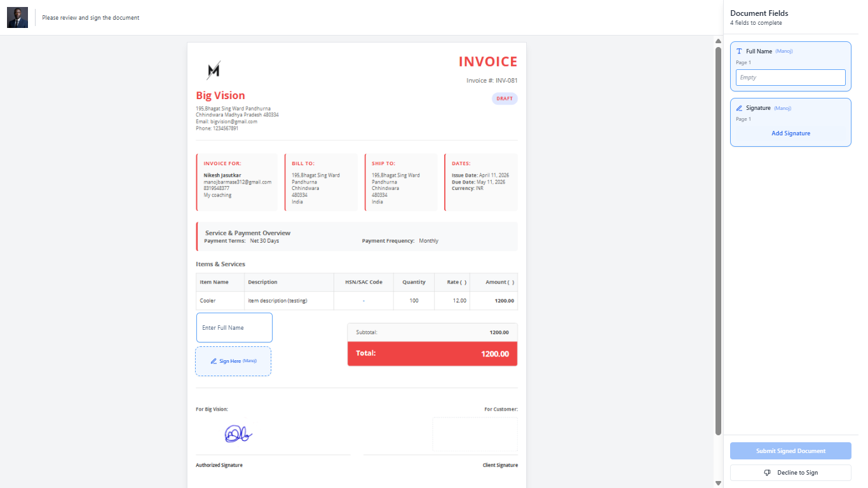This screenshot has height=488, width=868.
Task: Click Payment Frequency Monthly text
Action: [400, 241]
